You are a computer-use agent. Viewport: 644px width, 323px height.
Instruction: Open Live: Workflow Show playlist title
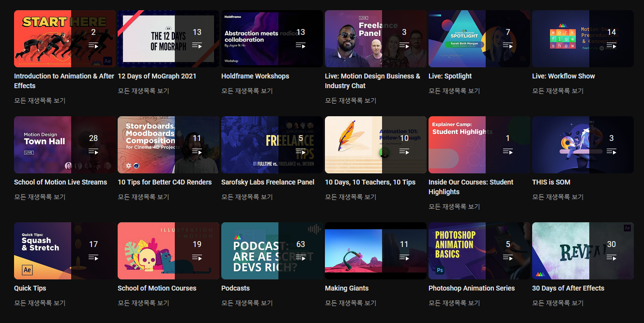[563, 76]
